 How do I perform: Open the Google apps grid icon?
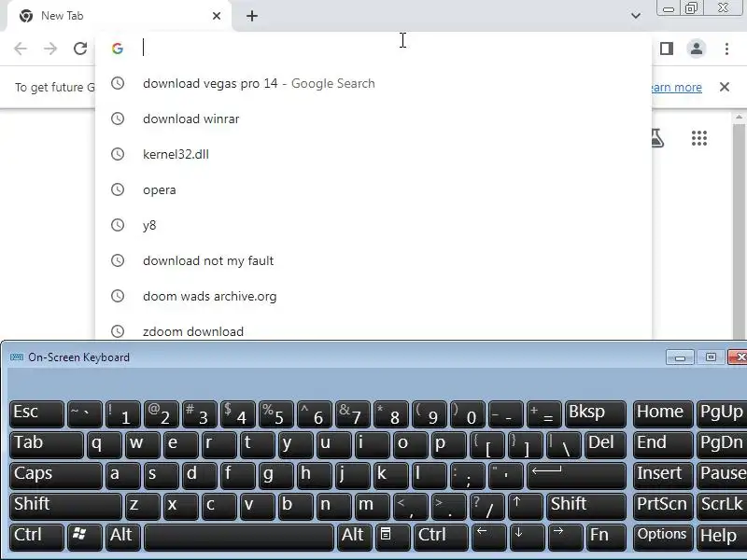coord(698,138)
